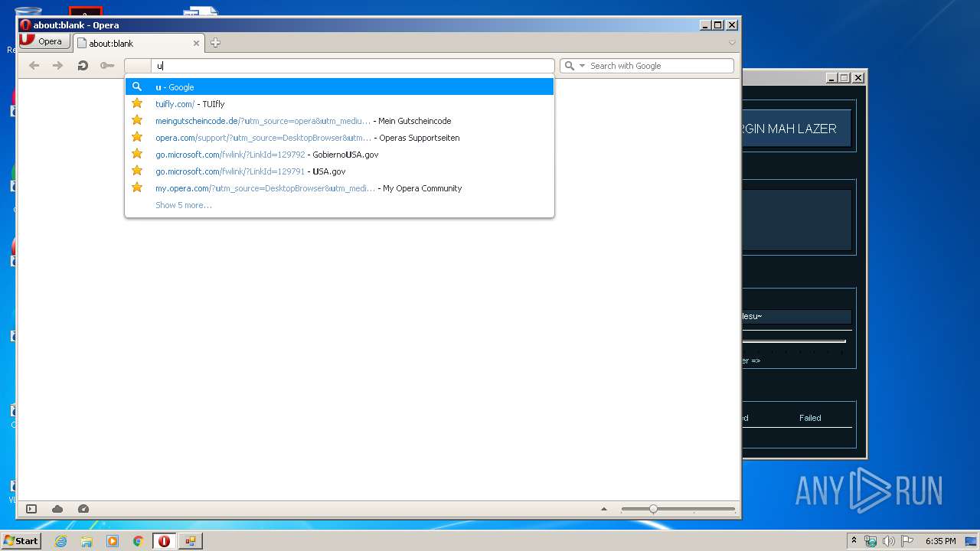Click star icon beside meingutscheincode.de
The image size is (980, 551).
pos(137,120)
